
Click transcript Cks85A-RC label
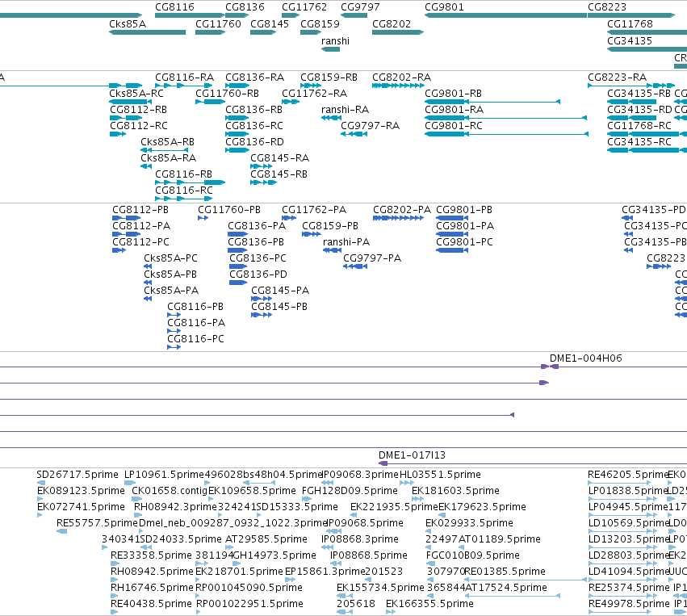[x=136, y=94]
